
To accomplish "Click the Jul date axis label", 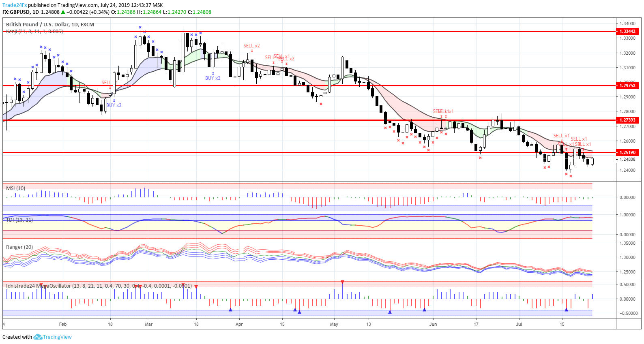I will tap(519, 324).
